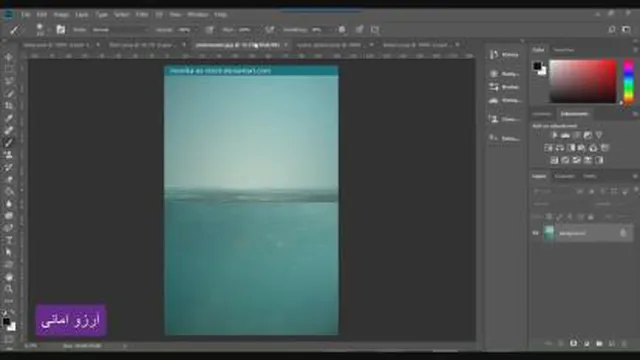Switch to the Paths tab
The image size is (640, 360).
point(589,176)
